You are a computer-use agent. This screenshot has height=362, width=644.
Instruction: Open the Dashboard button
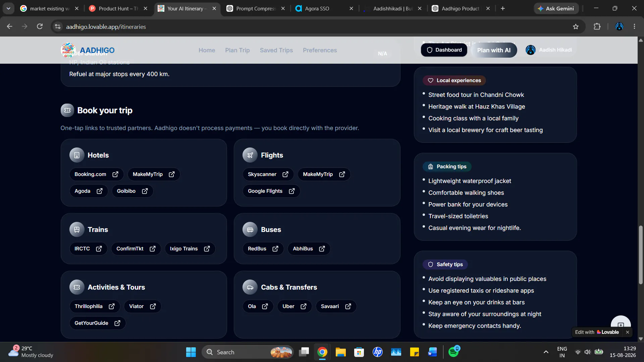coord(444,50)
